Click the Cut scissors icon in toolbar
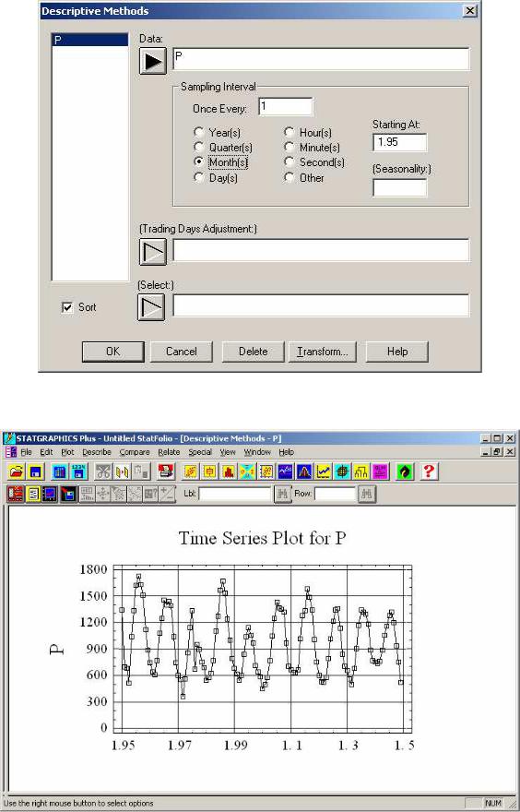The height and width of the screenshot is (812, 520). tap(103, 472)
